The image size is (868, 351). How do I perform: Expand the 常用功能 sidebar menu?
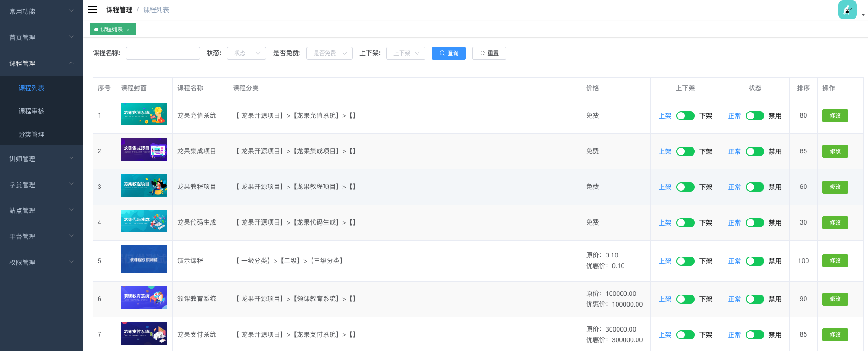42,12
